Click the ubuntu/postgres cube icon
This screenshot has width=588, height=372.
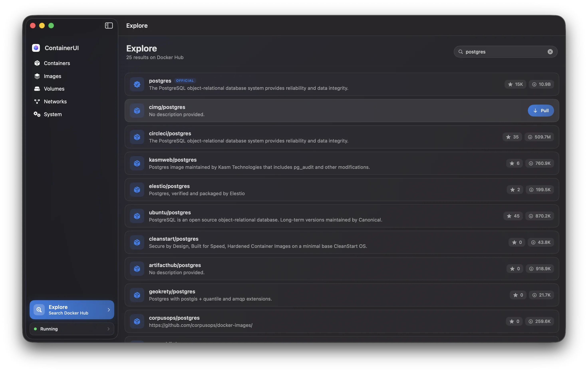pos(137,216)
